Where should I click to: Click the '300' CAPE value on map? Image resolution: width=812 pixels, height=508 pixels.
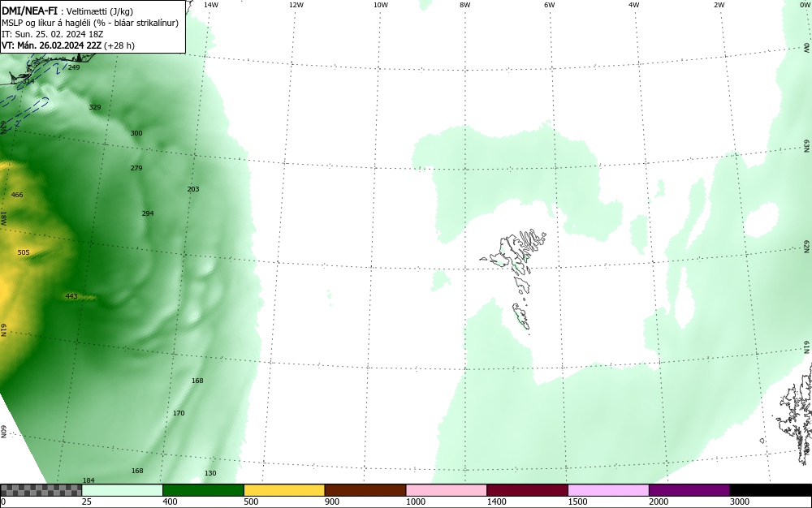(136, 133)
